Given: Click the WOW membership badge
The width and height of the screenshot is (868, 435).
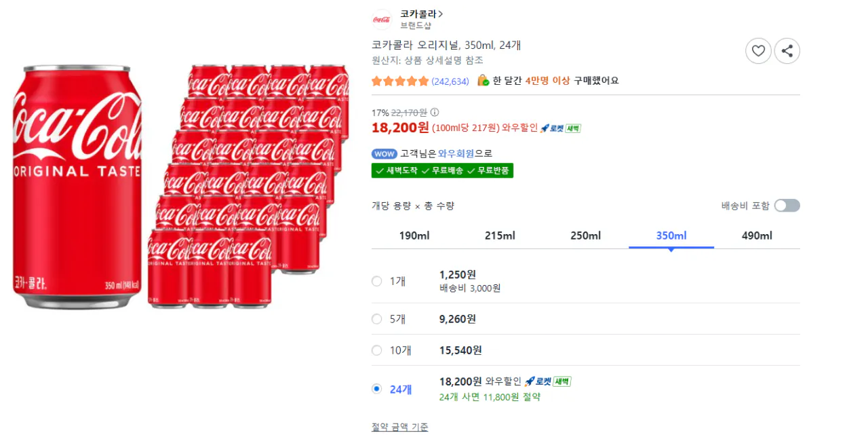Looking at the screenshot, I should coord(384,153).
